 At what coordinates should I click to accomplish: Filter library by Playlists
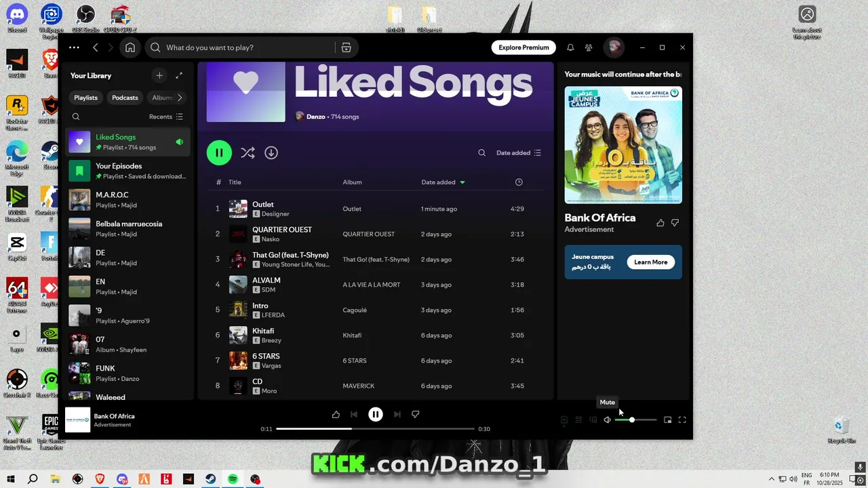coord(85,98)
